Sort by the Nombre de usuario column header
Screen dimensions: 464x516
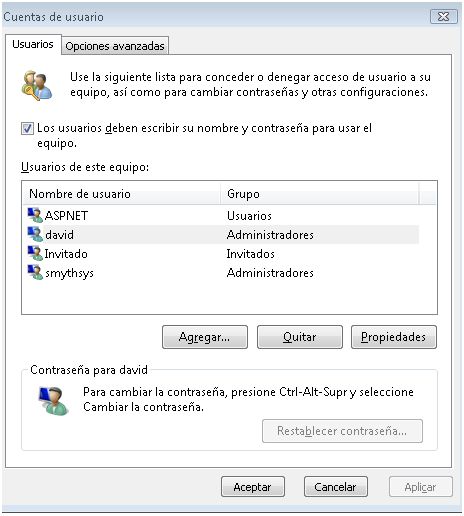pos(121,193)
